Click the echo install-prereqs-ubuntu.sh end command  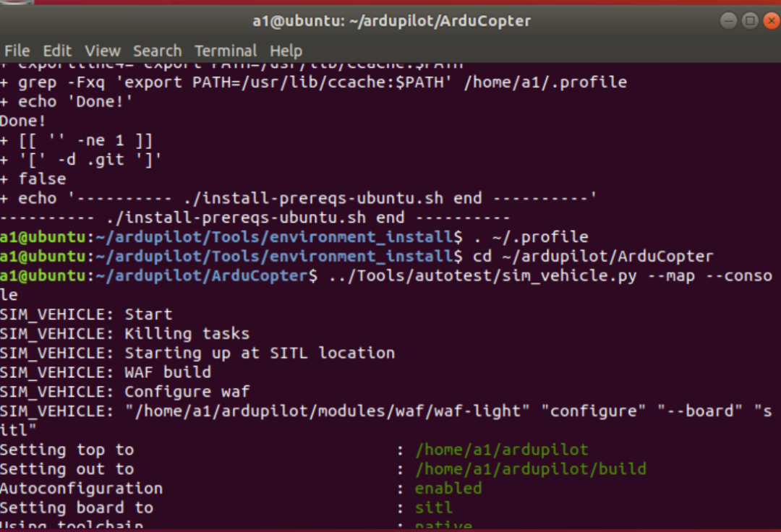click(x=298, y=199)
